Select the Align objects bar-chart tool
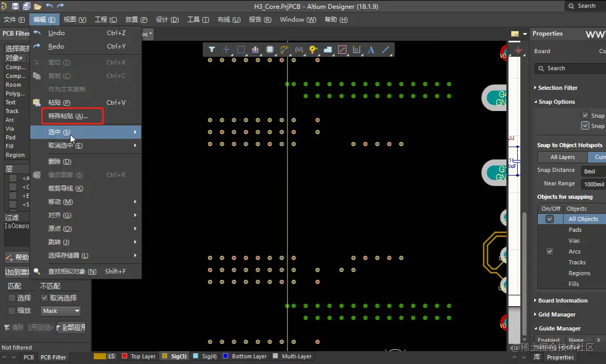 255,50
